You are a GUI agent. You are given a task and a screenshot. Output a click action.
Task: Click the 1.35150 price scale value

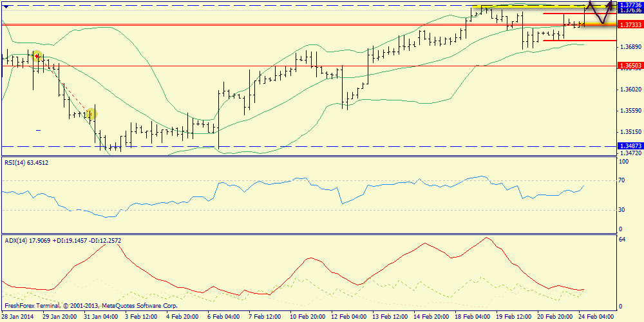630,132
